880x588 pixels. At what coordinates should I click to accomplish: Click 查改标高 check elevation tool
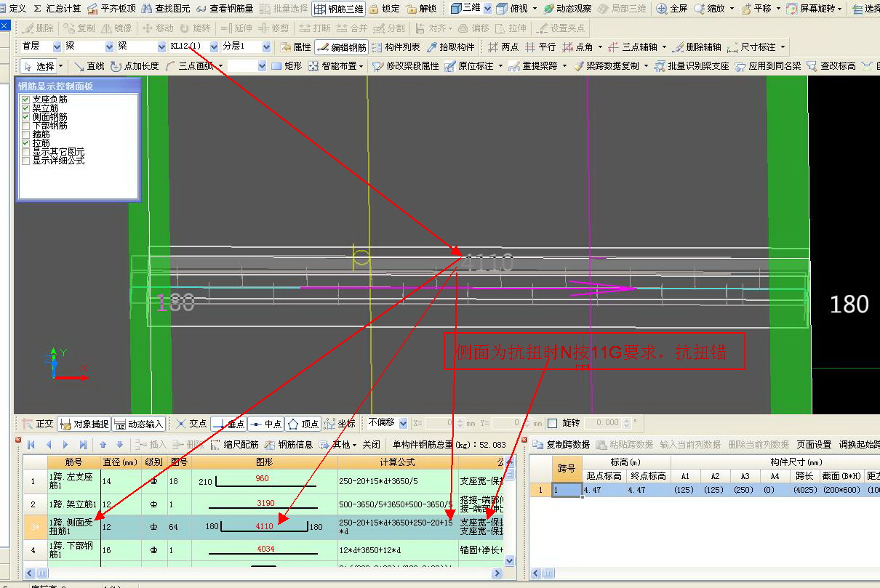[x=831, y=65]
